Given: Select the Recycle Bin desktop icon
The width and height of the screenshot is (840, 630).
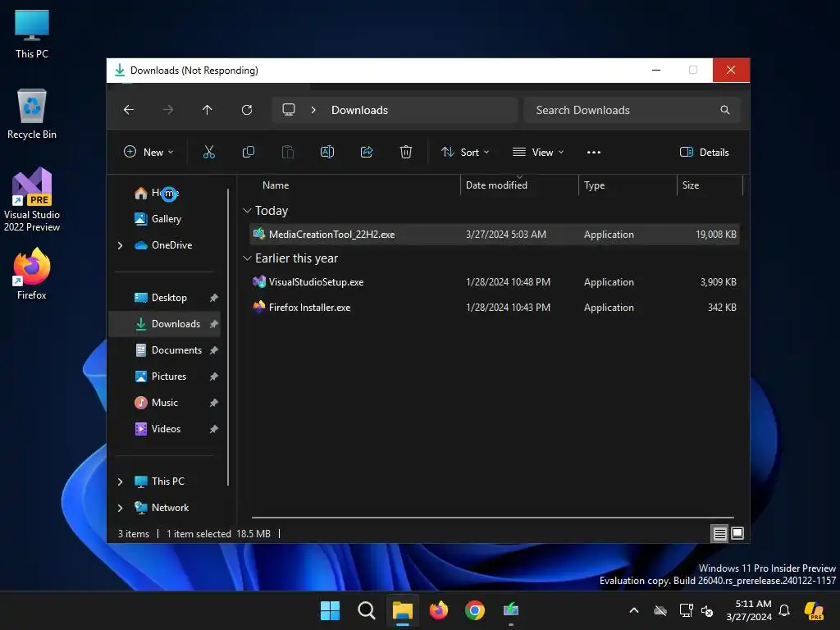Looking at the screenshot, I should pos(32,114).
